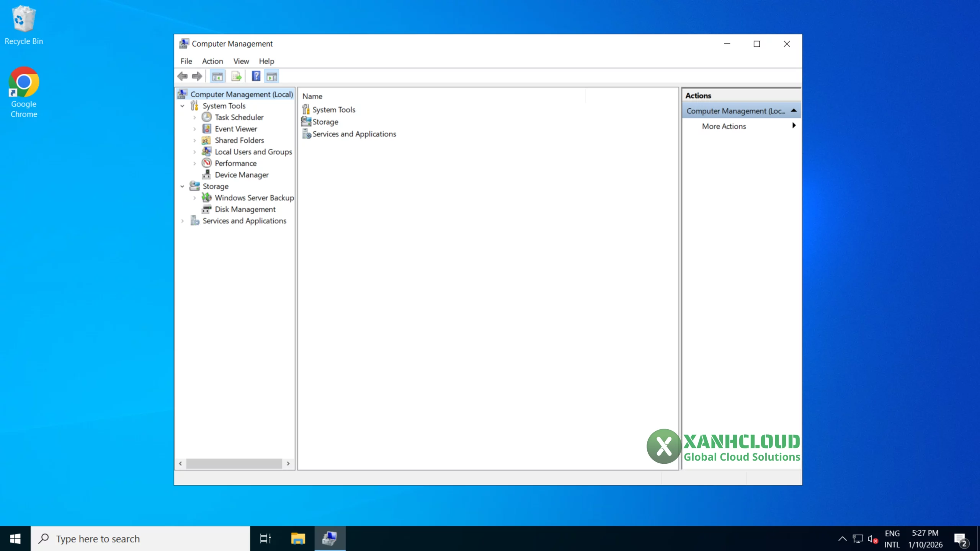Collapse the System Tools branch
The height and width of the screenshot is (551, 980).
click(x=183, y=106)
